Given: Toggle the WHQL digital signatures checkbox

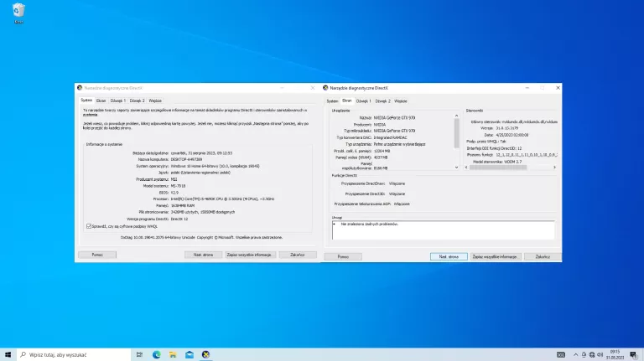Looking at the screenshot, I should click(x=89, y=226).
